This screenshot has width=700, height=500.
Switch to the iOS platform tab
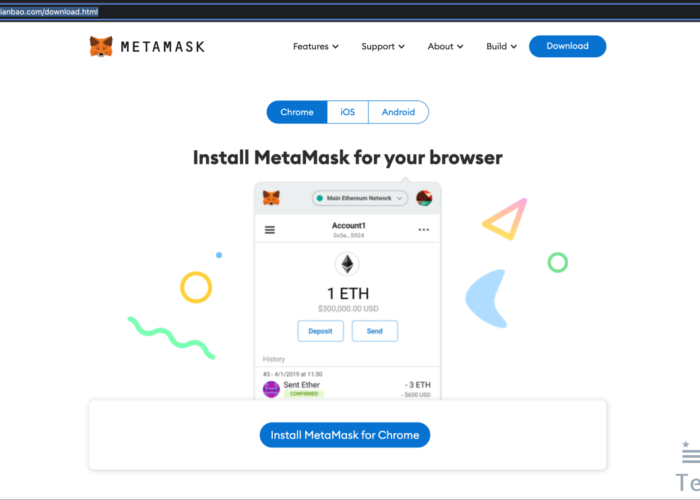347,112
